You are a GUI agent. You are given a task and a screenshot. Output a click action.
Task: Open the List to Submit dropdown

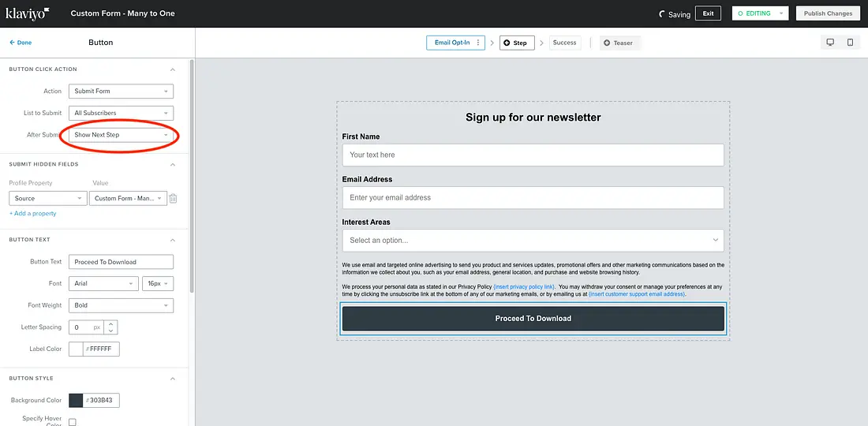pyautogui.click(x=121, y=113)
